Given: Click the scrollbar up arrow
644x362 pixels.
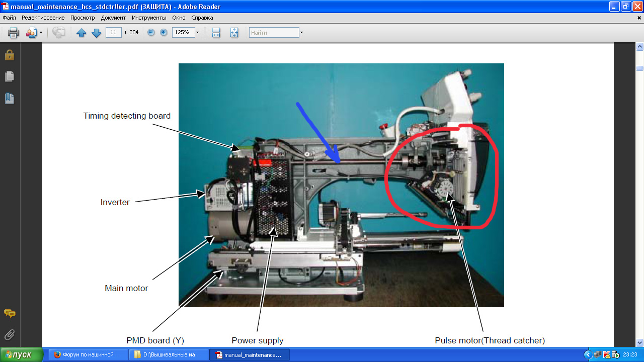Looking at the screenshot, I should point(640,47).
